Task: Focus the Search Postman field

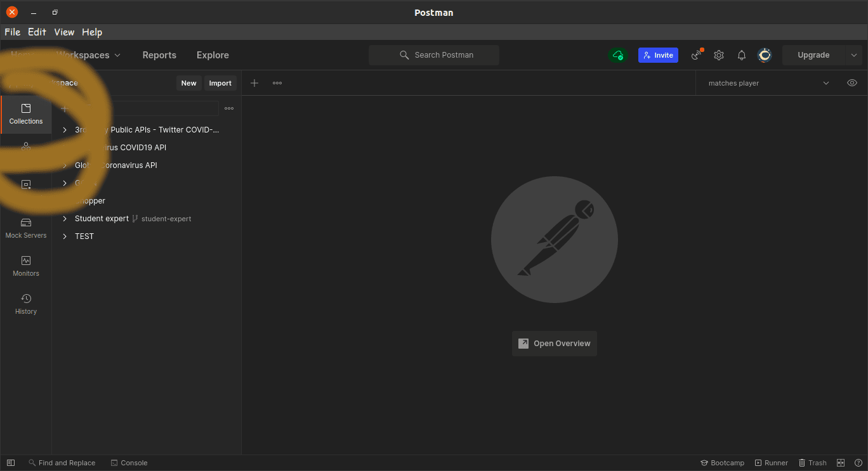Action: pyautogui.click(x=434, y=55)
